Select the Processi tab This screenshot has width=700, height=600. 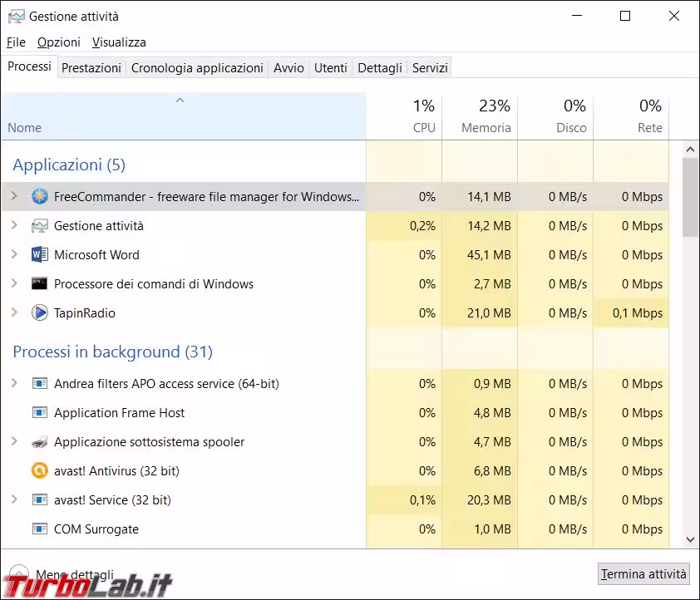(x=29, y=66)
